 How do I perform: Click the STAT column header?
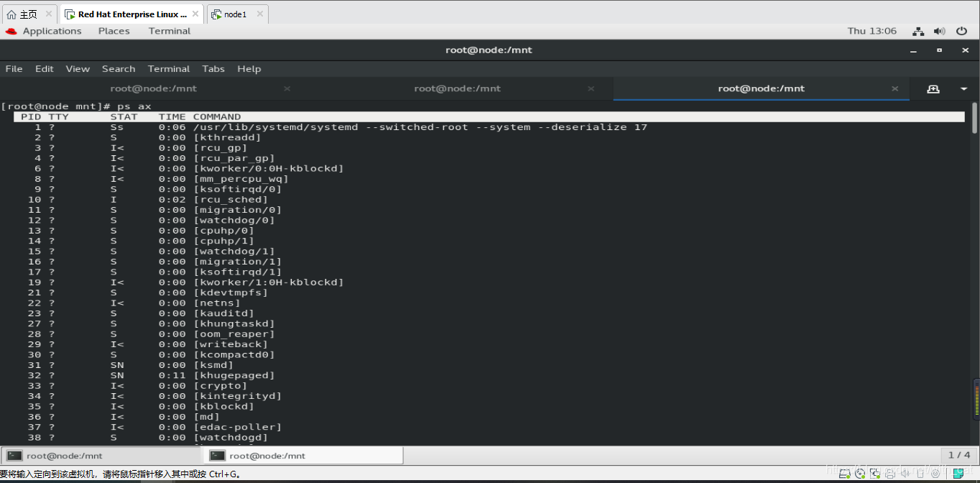(124, 116)
